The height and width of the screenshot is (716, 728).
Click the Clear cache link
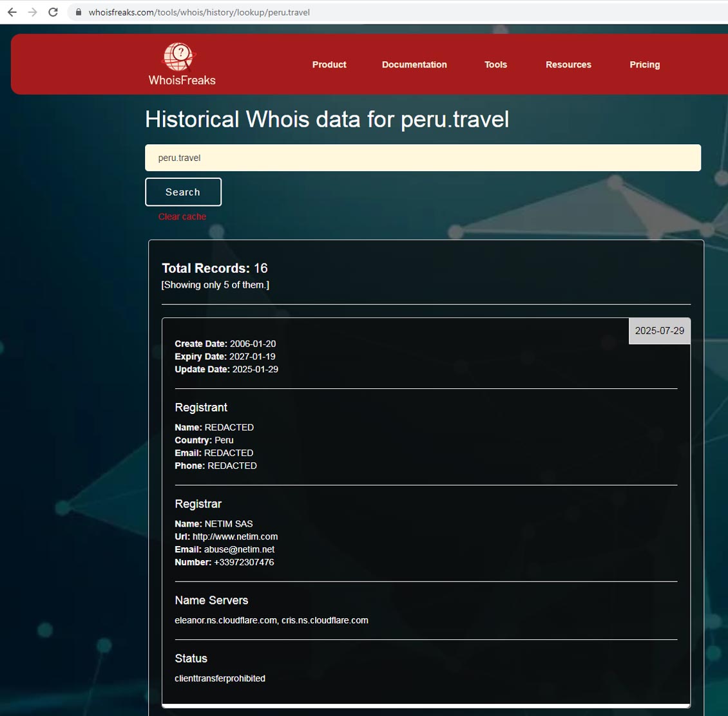coord(182,217)
